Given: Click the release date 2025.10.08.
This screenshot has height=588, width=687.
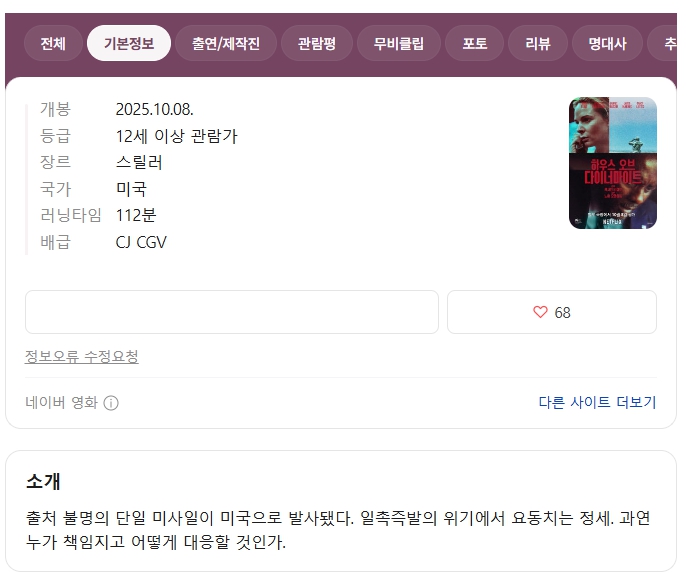Looking at the screenshot, I should click(154, 109).
